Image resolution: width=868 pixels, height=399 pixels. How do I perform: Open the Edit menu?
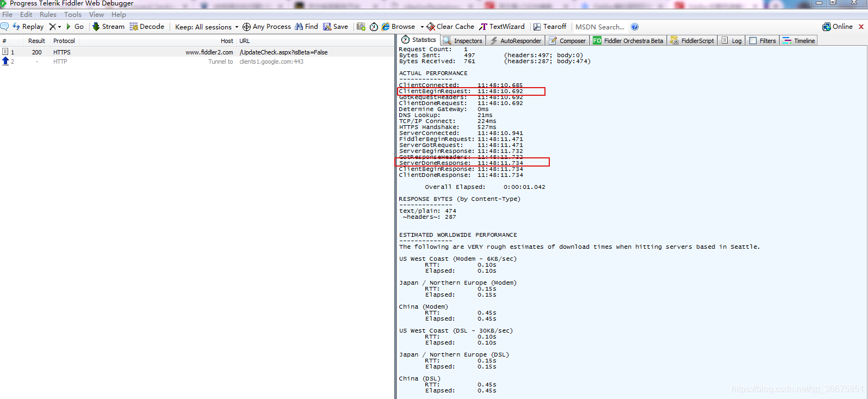click(26, 15)
